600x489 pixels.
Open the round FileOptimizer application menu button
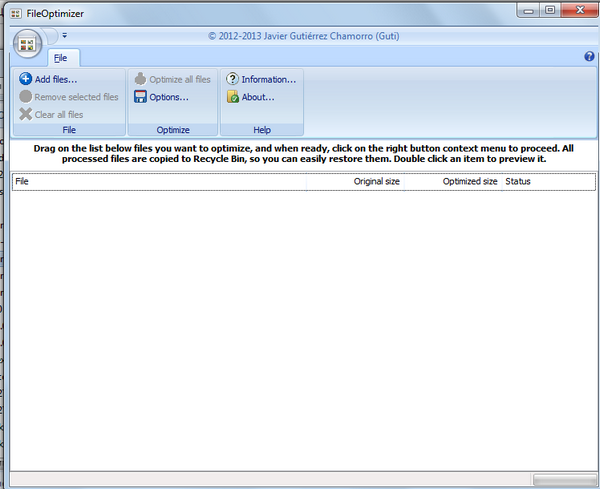point(28,44)
